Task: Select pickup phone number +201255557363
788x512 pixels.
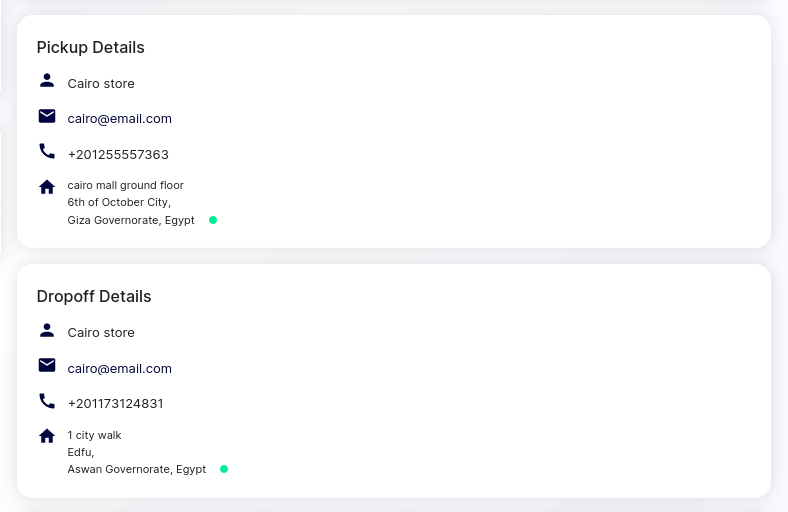Action: (x=118, y=154)
